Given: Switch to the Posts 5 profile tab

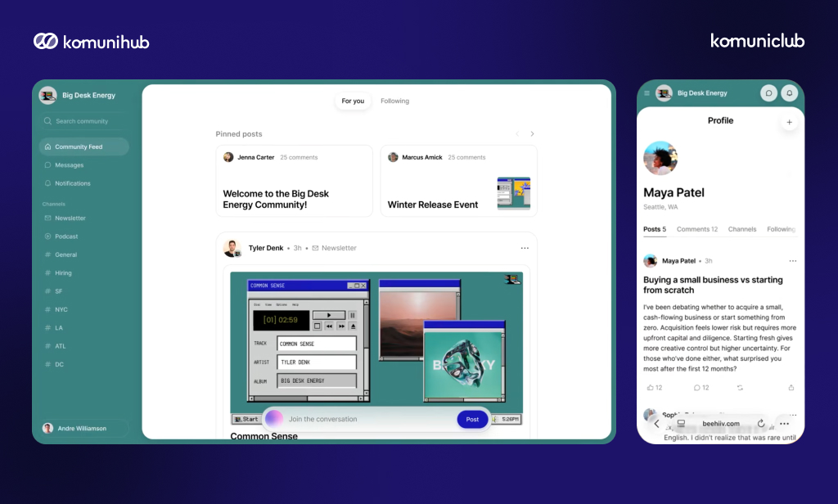Looking at the screenshot, I should pyautogui.click(x=655, y=229).
